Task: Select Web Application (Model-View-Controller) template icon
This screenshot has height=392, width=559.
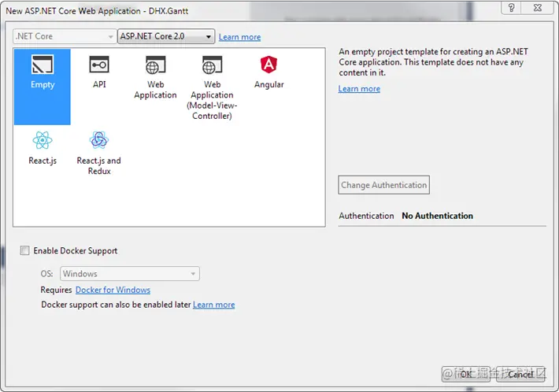Action: [212, 65]
